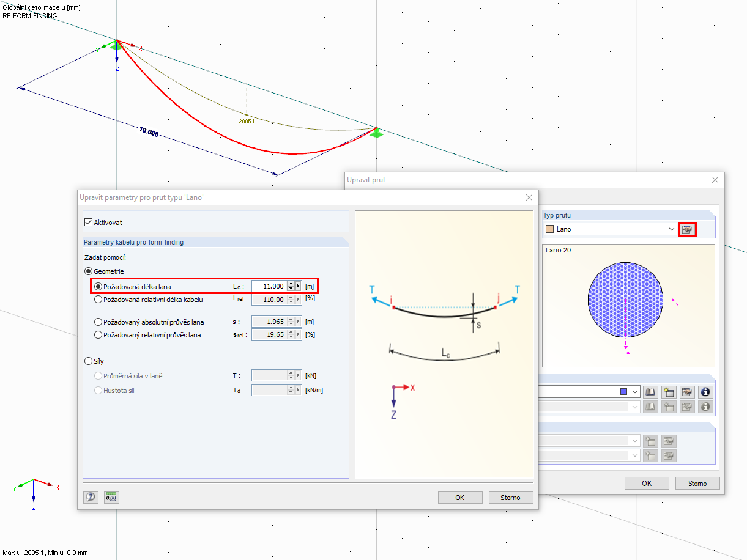Edit the cross-section using the enabled edit icon

(688, 391)
